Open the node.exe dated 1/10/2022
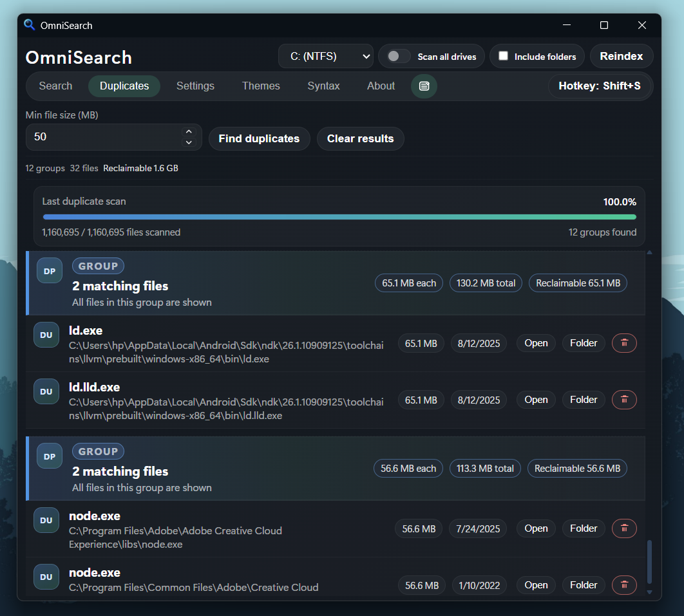Image resolution: width=684 pixels, height=616 pixels. (536, 585)
